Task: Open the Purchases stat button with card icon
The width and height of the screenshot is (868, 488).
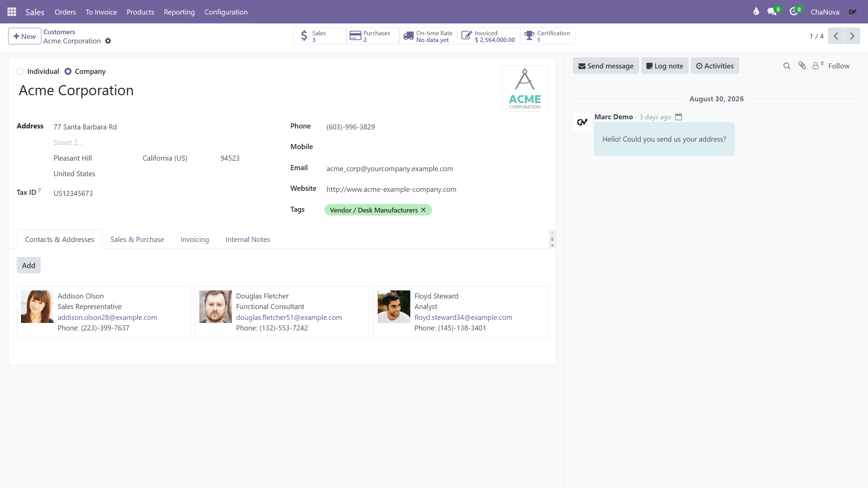Action: pos(372,36)
